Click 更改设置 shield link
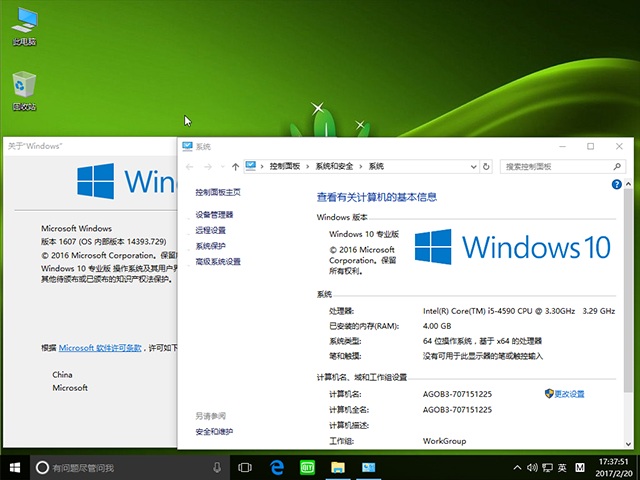The height and width of the screenshot is (480, 640). 565,394
